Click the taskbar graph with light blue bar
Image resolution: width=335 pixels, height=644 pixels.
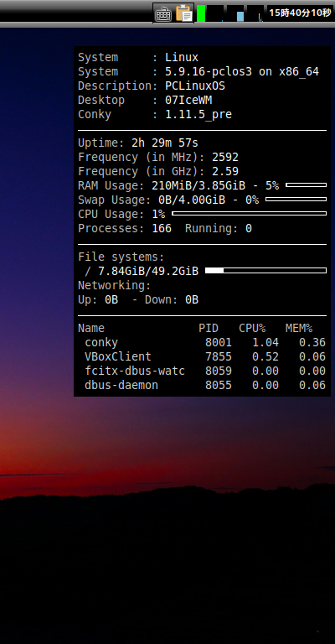pos(235,13)
